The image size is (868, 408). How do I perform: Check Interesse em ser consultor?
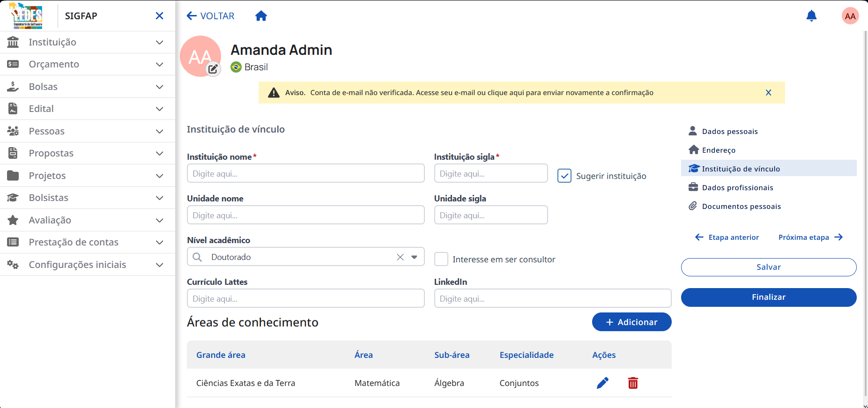(x=441, y=259)
